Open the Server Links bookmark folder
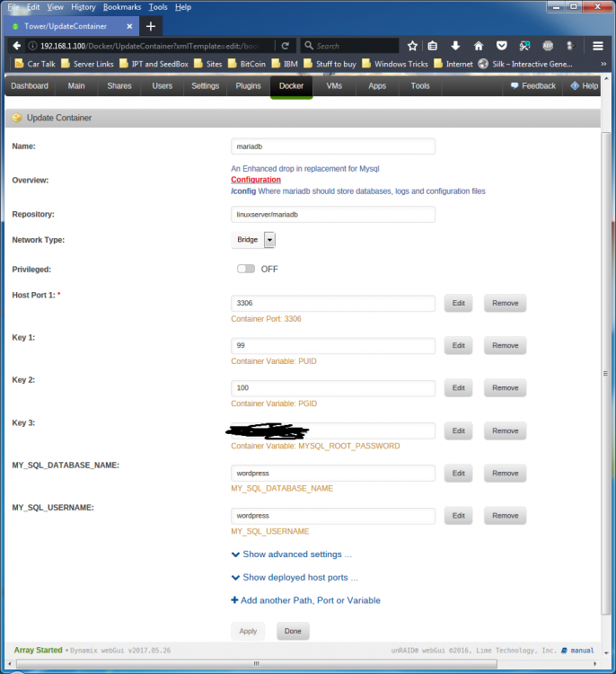The width and height of the screenshot is (616, 674). point(87,64)
